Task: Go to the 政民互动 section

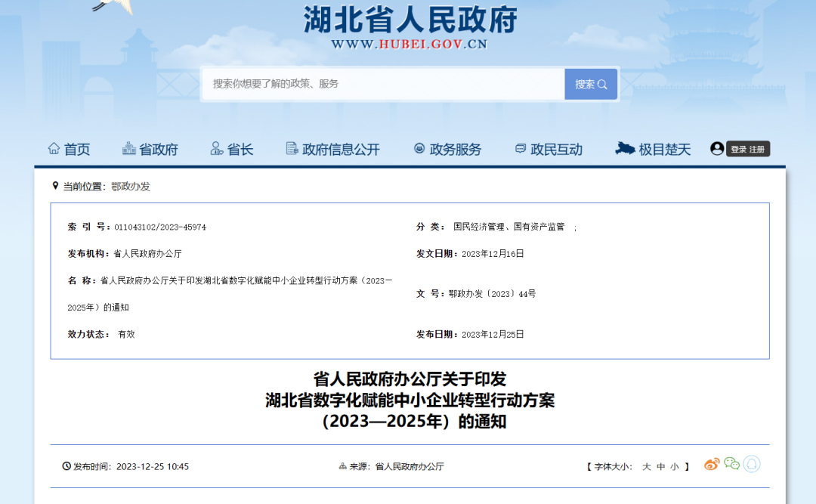Action: [x=556, y=150]
